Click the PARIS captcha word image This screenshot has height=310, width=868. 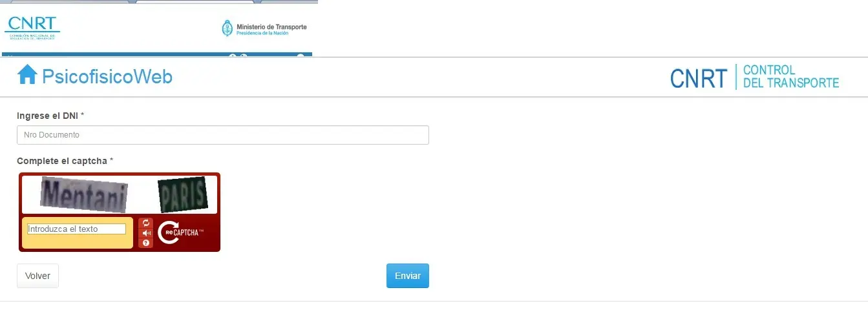(x=183, y=195)
